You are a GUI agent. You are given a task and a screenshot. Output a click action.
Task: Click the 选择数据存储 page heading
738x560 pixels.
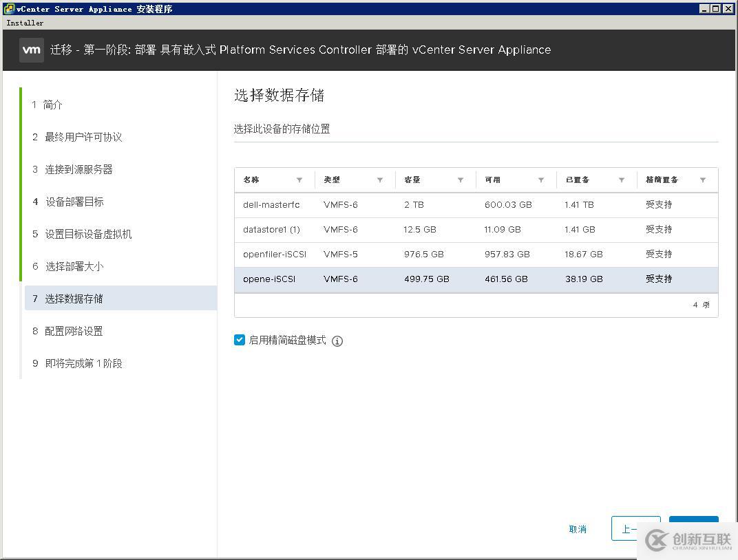[x=279, y=96]
